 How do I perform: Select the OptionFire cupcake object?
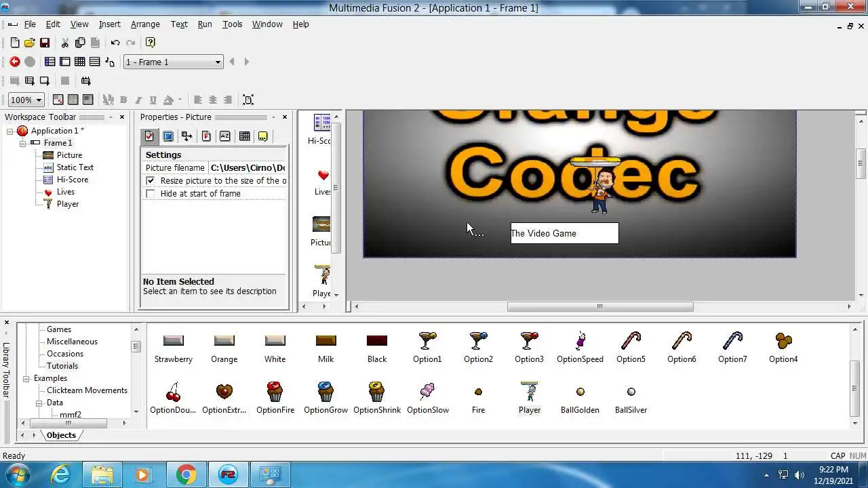coord(275,398)
